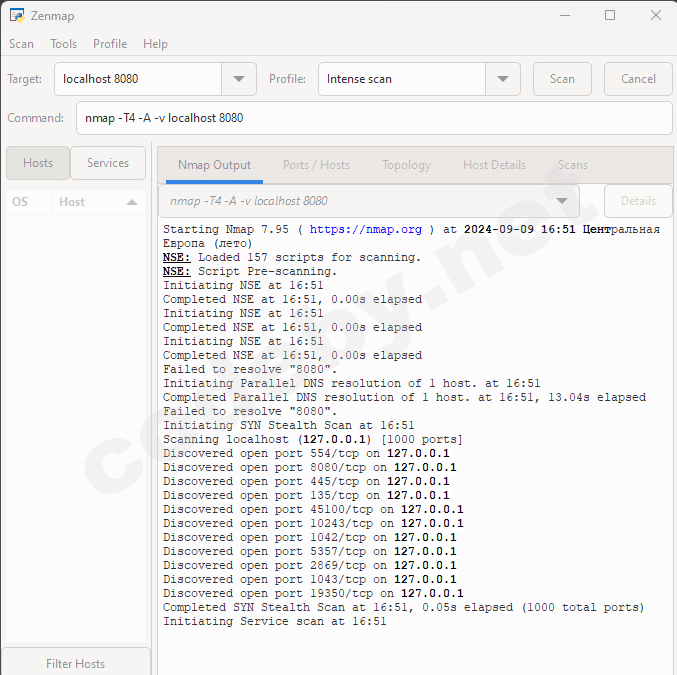
Task: Expand the Profile dropdown arrow
Action: [x=502, y=79]
